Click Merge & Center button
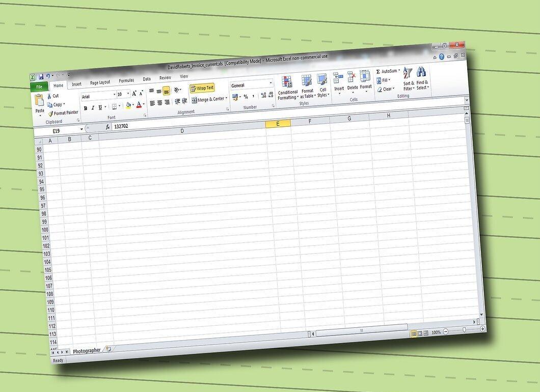The height and width of the screenshot is (392, 540). 209,100
